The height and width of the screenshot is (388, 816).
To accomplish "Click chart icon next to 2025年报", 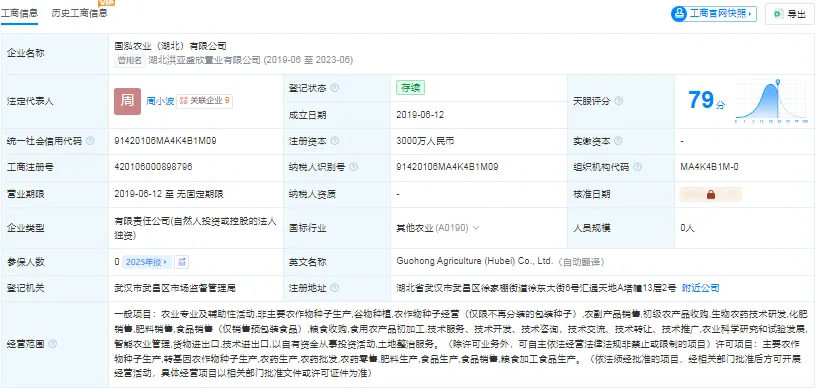I will [x=182, y=262].
